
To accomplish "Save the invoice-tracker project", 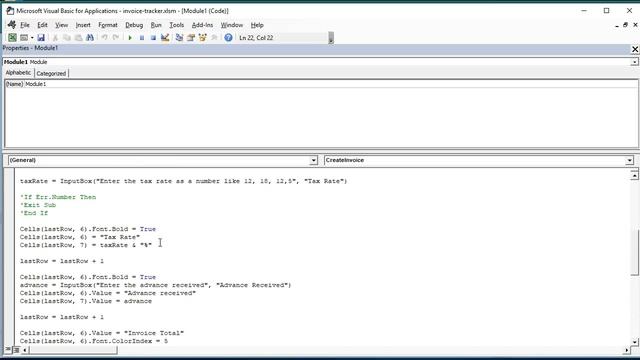I will 41,38.
